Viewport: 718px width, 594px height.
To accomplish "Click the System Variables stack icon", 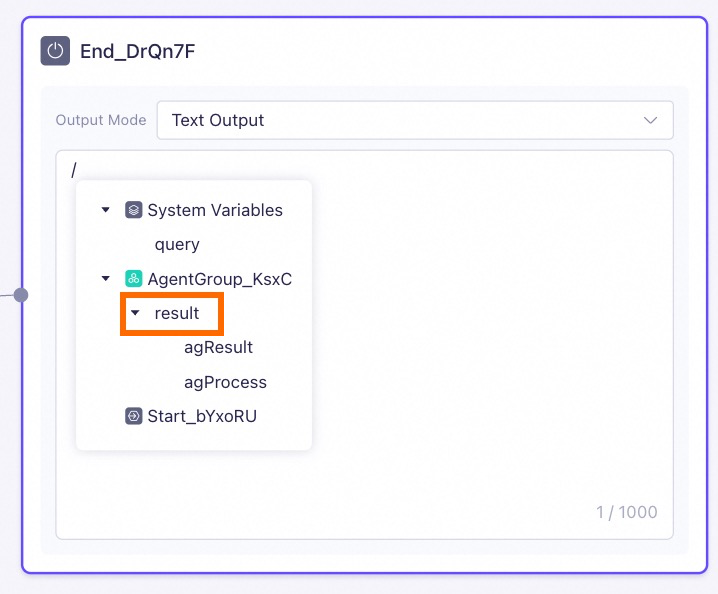I will tap(133, 210).
